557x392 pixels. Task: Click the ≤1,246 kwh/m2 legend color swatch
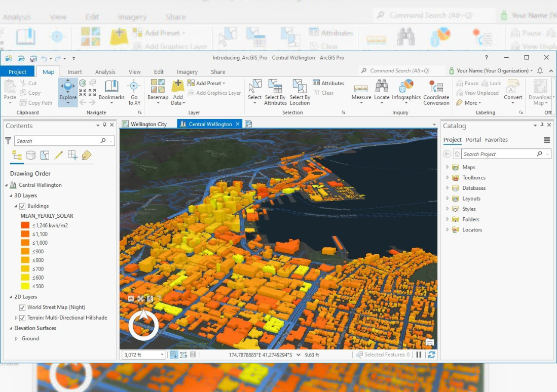point(25,225)
